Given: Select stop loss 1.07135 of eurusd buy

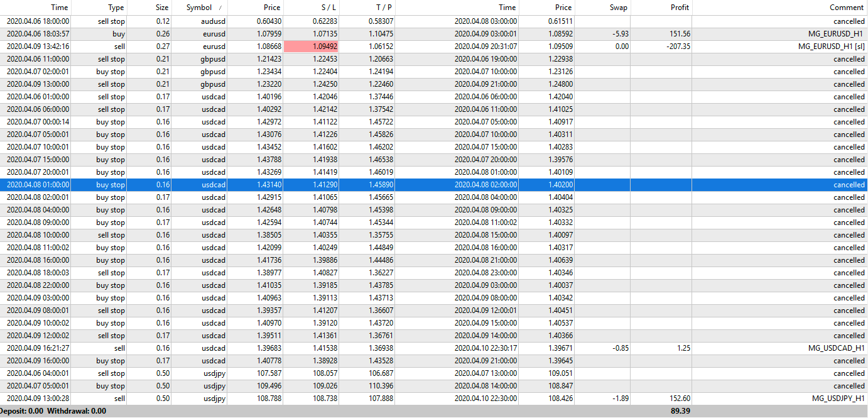Looking at the screenshot, I should point(325,34).
